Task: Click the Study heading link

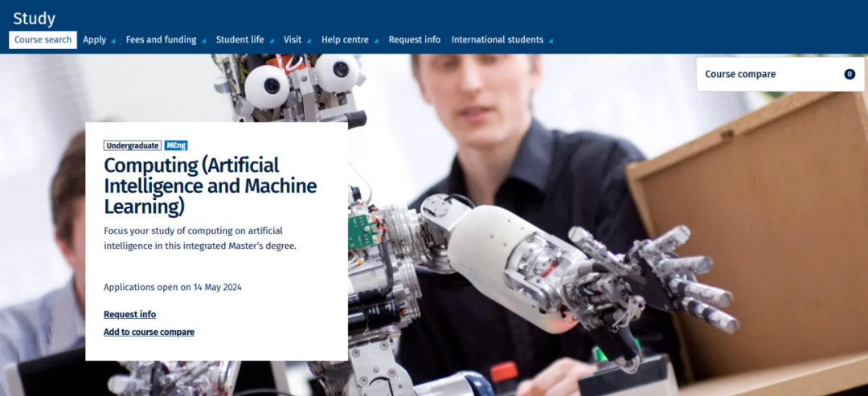Action: [34, 18]
